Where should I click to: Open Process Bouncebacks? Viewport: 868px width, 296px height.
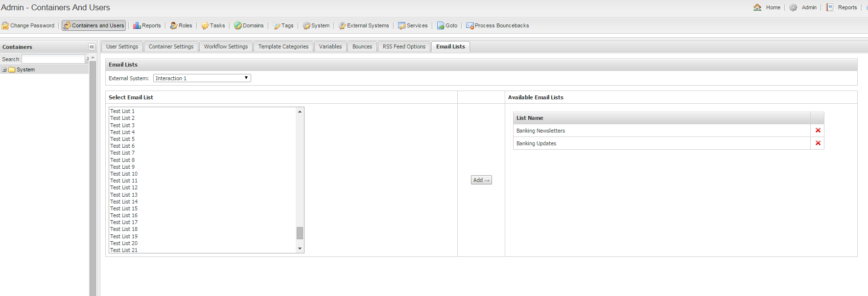[497, 25]
